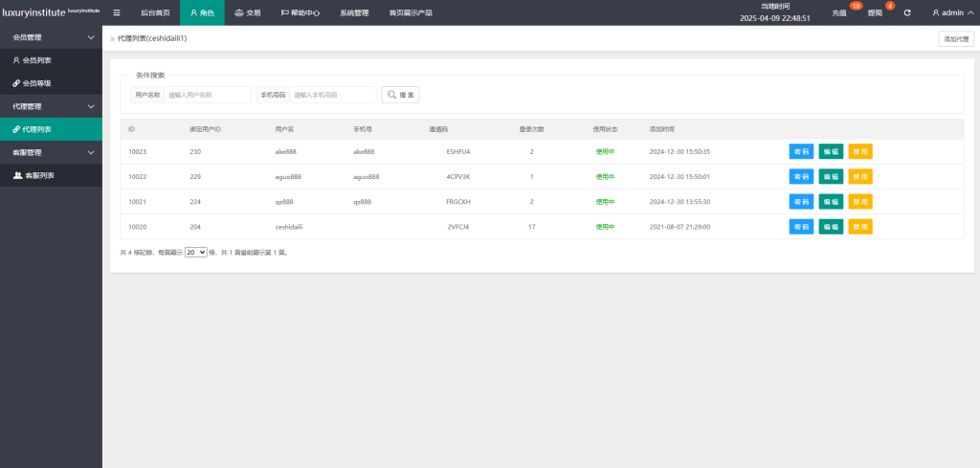Open 会员列表 in the sidebar

(x=52, y=60)
